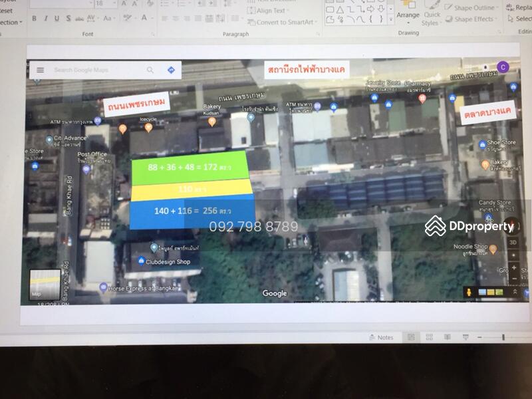Expand the shapes gallery More arrow

(x=391, y=20)
